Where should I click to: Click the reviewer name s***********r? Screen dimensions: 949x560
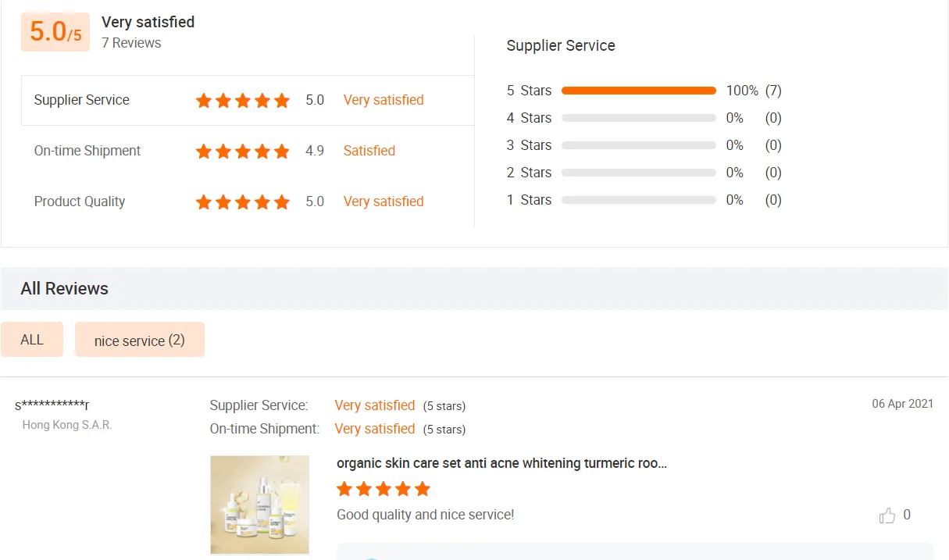pyautogui.click(x=52, y=405)
